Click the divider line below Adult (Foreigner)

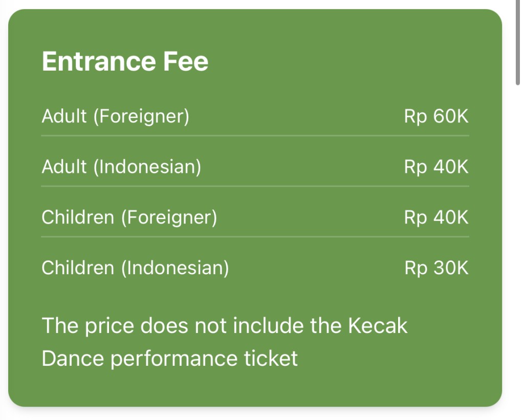(255, 136)
